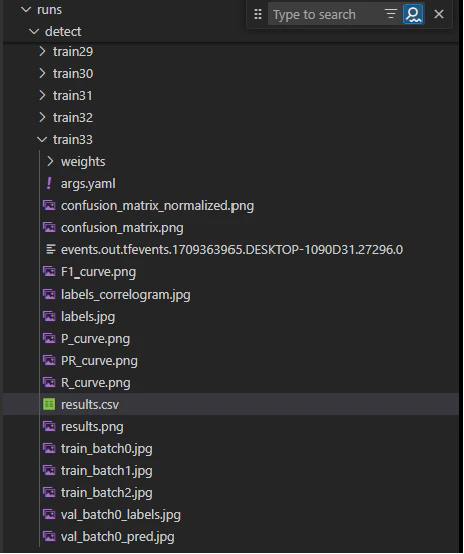The image size is (464, 554).
Task: Expand the weights folder
Action: coord(50,161)
